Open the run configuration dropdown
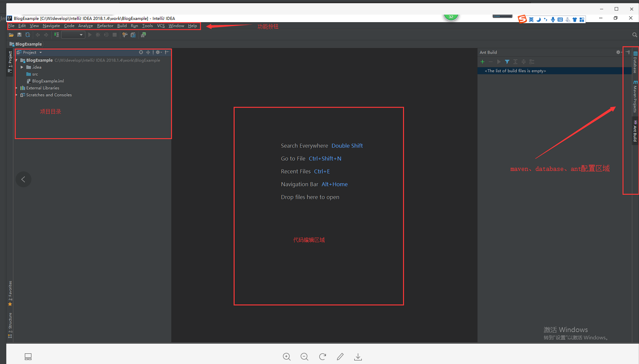This screenshot has height=364, width=639. 73,35
